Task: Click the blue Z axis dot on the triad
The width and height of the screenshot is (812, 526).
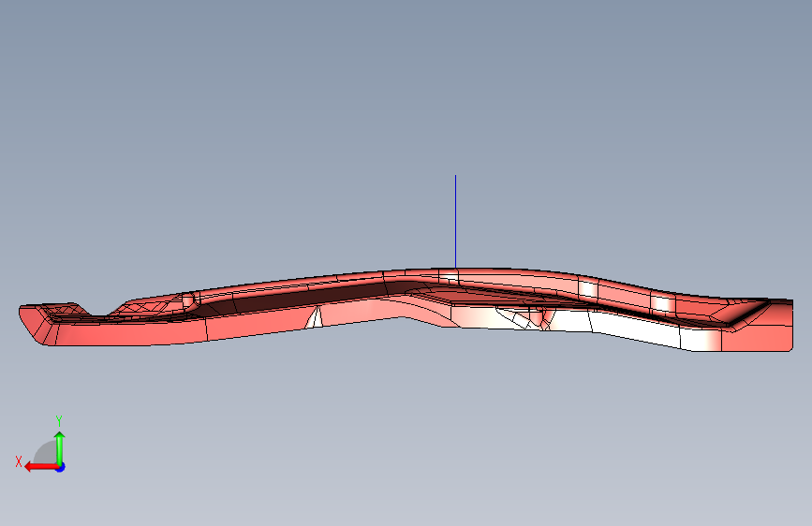Action: click(x=61, y=467)
